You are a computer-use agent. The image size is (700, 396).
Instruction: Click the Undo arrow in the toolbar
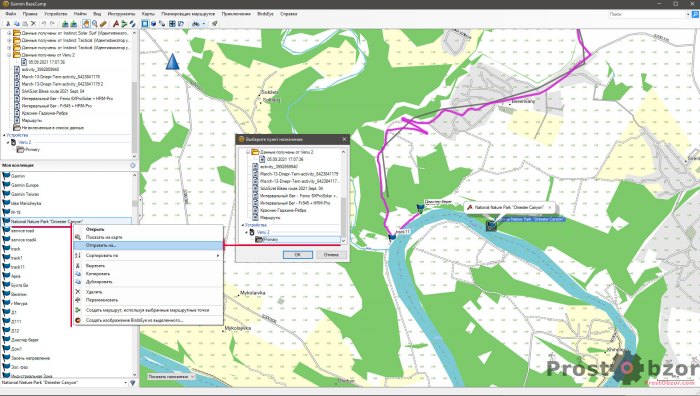(x=44, y=24)
